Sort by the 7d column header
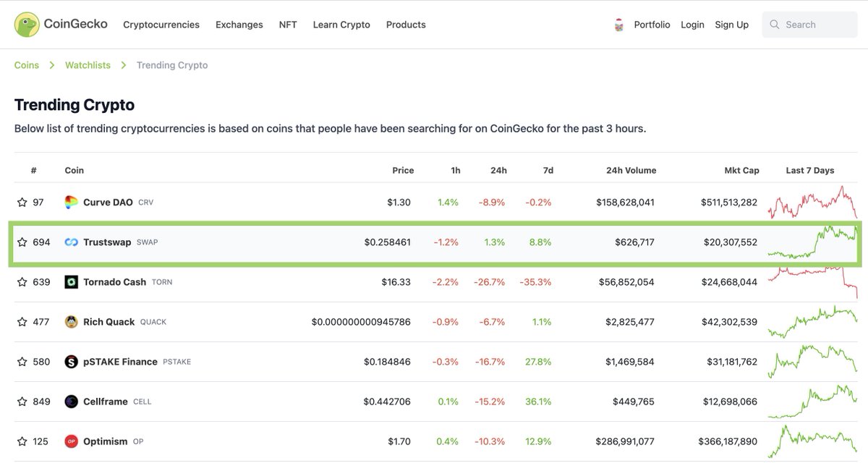Image resolution: width=868 pixels, height=463 pixels. click(x=548, y=171)
